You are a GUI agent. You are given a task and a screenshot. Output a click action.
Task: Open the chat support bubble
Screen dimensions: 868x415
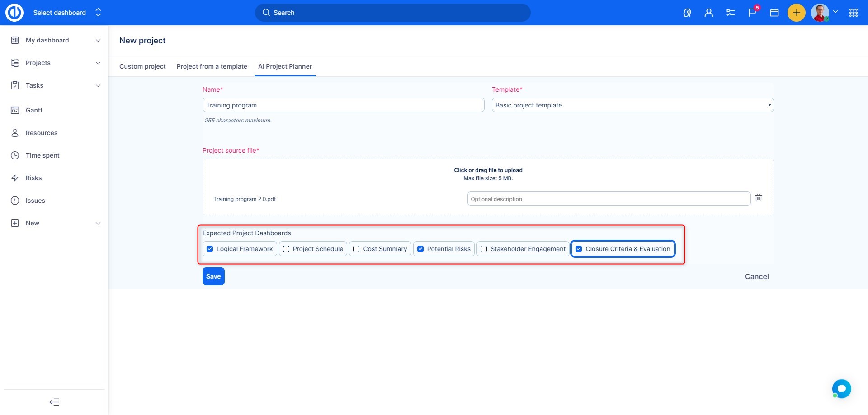pos(841,388)
